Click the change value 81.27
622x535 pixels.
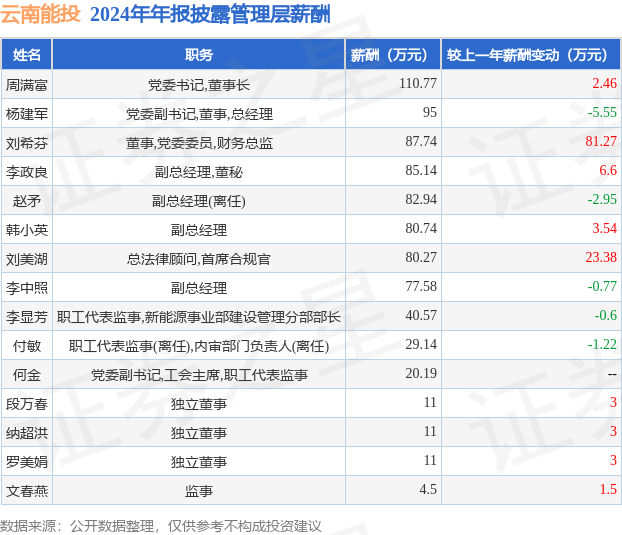point(601,141)
